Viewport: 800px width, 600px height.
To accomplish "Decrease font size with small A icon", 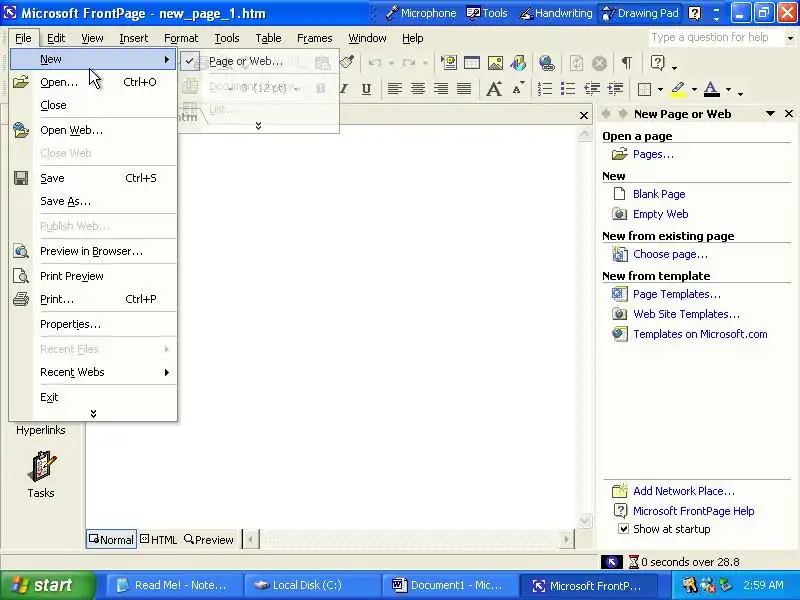I will (517, 89).
